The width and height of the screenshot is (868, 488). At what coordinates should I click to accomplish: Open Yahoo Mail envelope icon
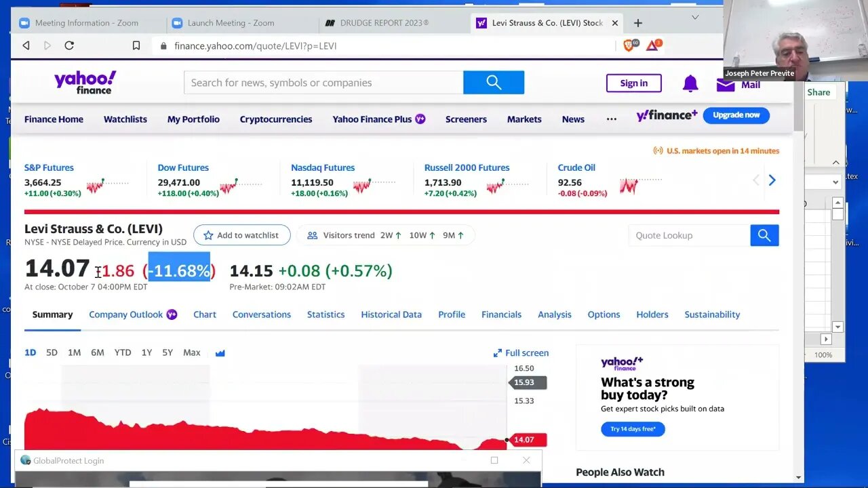[726, 85]
